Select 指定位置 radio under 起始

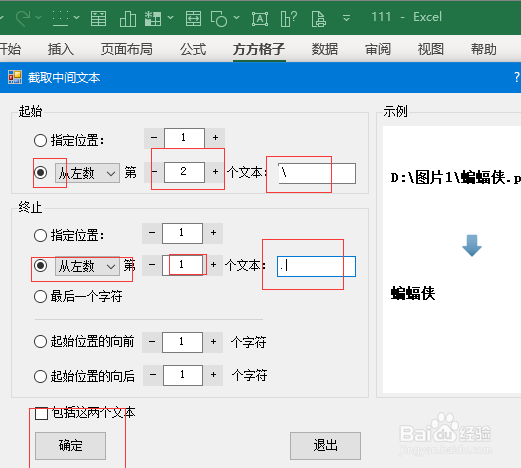coord(40,140)
